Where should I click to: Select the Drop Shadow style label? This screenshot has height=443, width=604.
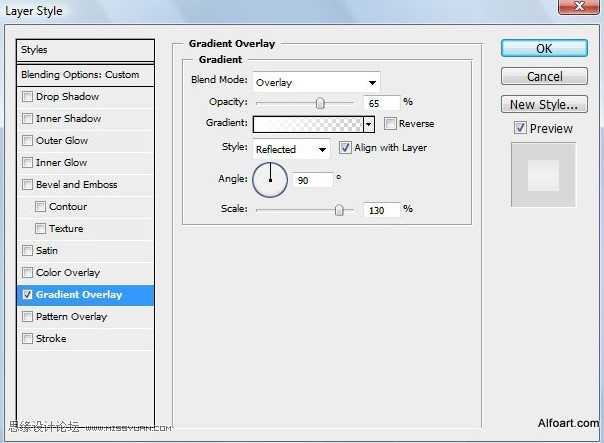point(67,96)
